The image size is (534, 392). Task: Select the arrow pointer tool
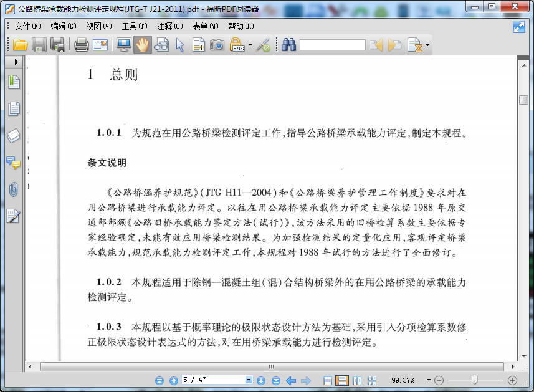pyautogui.click(x=180, y=45)
